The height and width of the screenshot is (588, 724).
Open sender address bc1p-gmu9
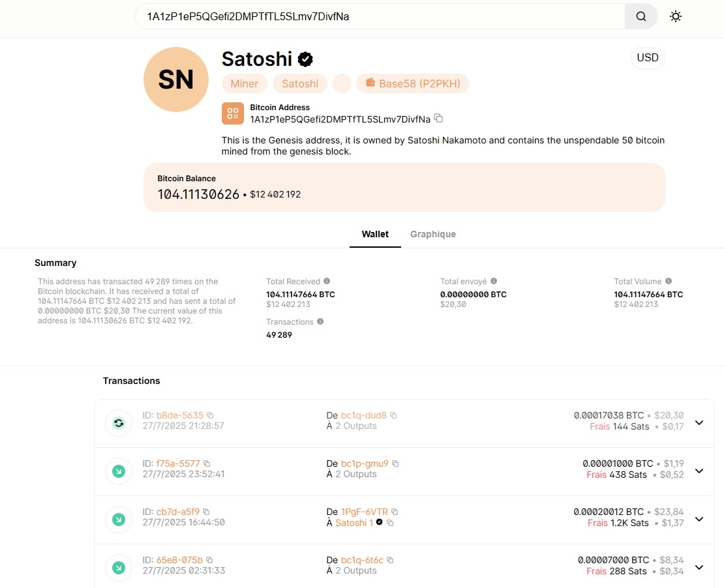(x=365, y=463)
